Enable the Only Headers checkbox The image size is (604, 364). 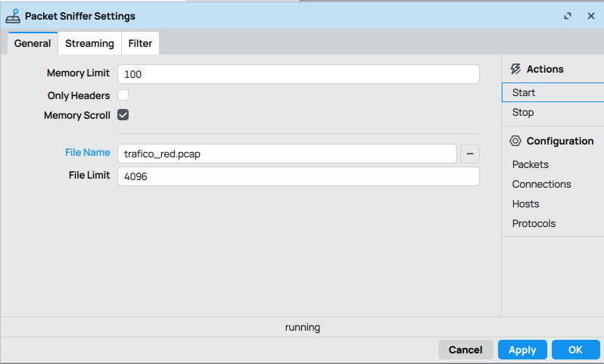click(x=123, y=95)
